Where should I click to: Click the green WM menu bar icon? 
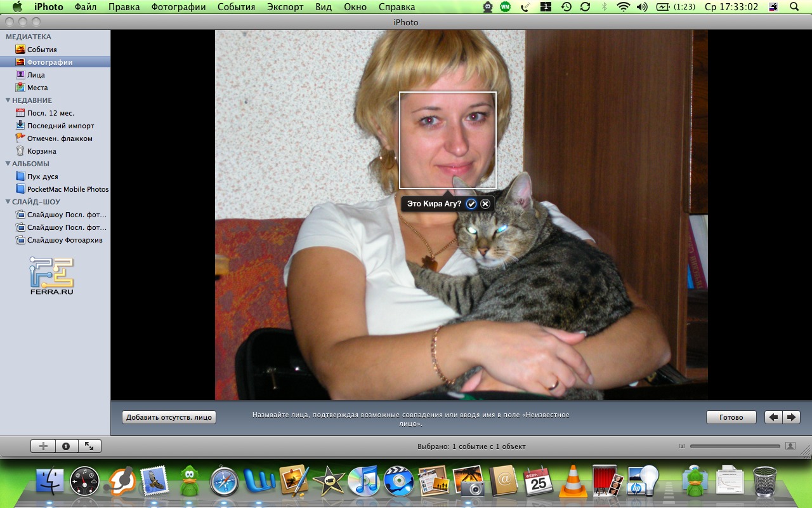point(506,7)
